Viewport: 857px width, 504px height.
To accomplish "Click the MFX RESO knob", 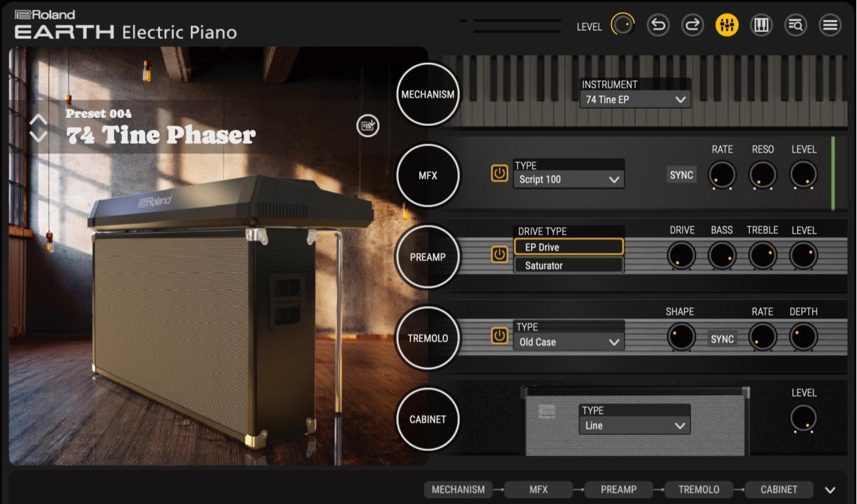I will pos(763,175).
